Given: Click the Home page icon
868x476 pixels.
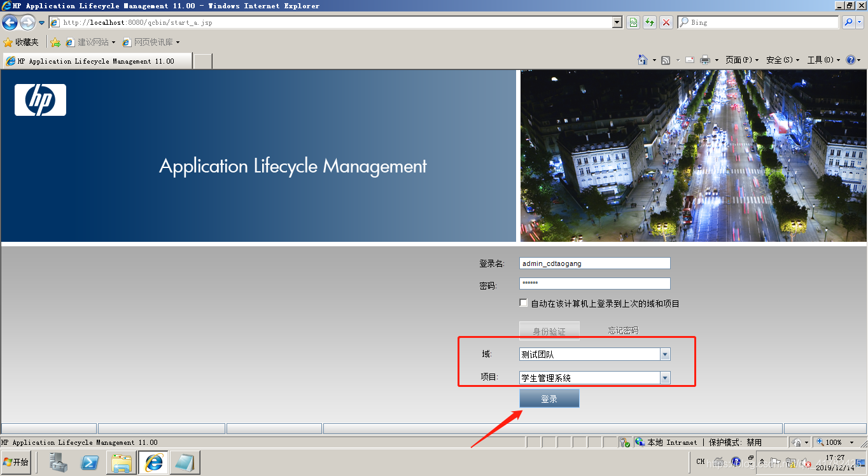Looking at the screenshot, I should click(643, 60).
